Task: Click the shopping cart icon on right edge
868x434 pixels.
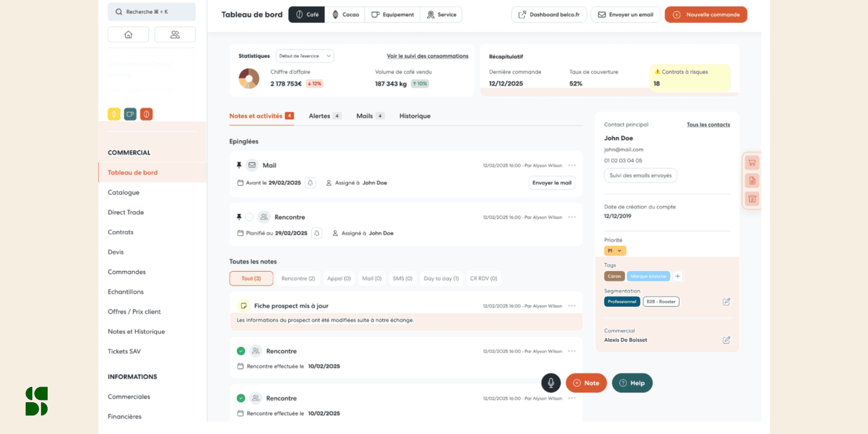Action: 752,162
